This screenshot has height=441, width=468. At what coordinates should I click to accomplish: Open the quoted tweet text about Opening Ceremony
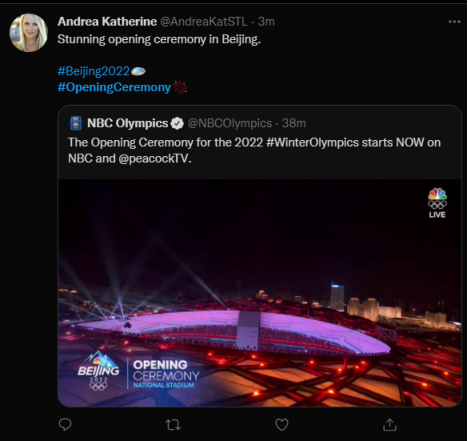click(x=254, y=150)
